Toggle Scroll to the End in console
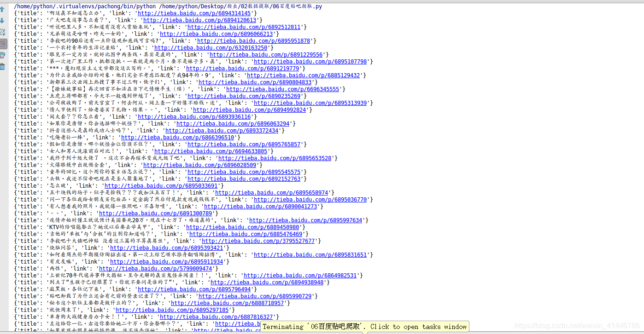The width and height of the screenshot is (644, 334). (x=2, y=44)
